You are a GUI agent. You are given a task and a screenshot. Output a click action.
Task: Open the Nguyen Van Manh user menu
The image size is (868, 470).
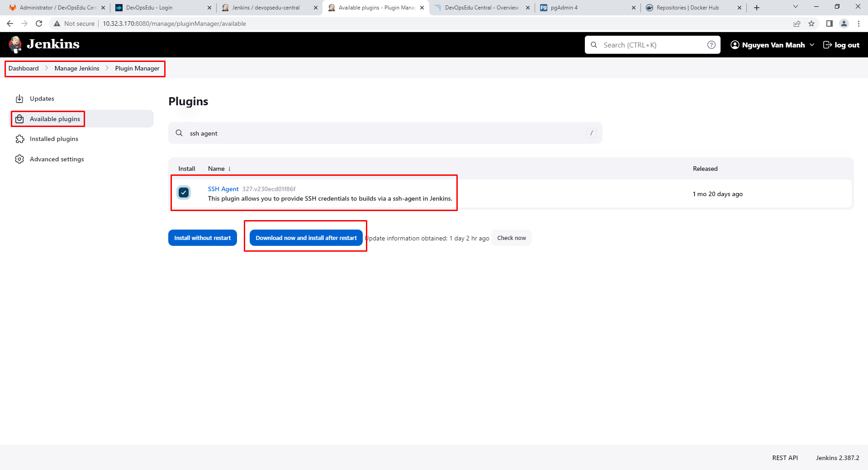[x=773, y=45]
